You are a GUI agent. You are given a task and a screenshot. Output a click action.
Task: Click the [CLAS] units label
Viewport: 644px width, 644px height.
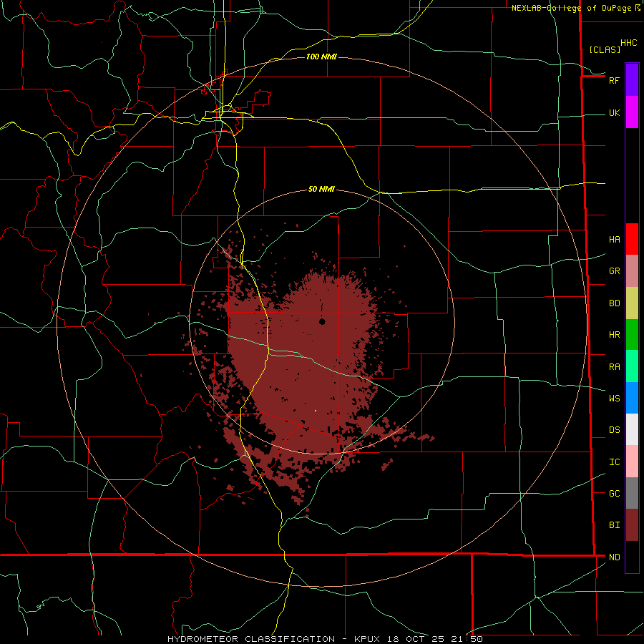[605, 49]
